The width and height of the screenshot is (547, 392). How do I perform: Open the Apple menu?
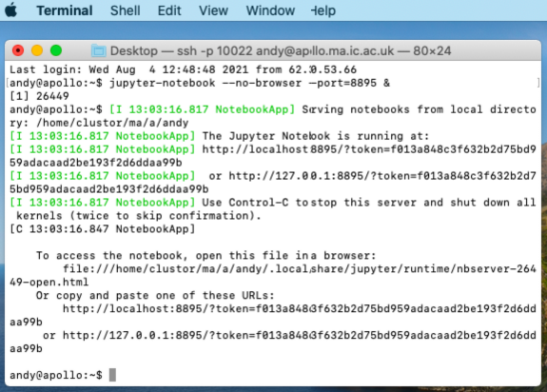click(11, 10)
